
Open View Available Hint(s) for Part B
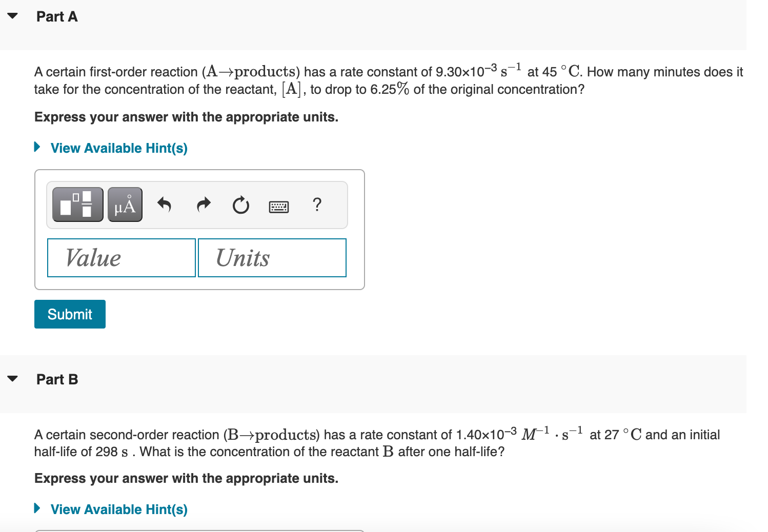click(x=118, y=509)
